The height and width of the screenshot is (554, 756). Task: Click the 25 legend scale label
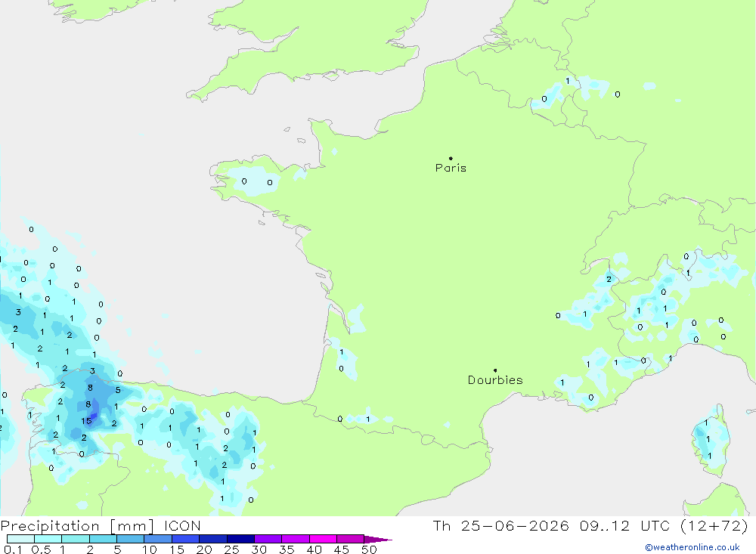click(231, 549)
